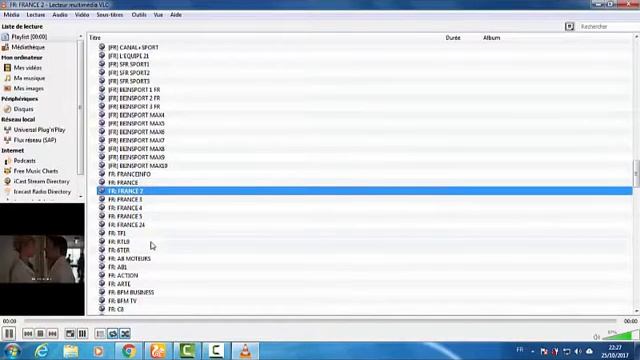Stop playback with the stop button
The width and height of the screenshot is (640, 360).
(x=40, y=334)
